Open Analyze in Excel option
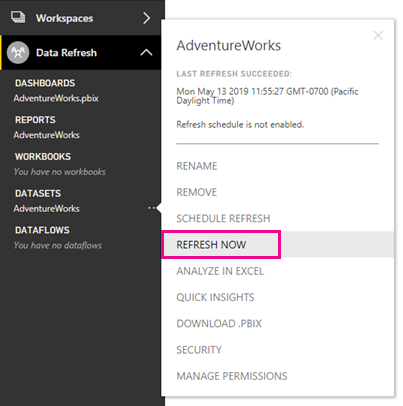This screenshot has height=406, width=403. tap(220, 271)
